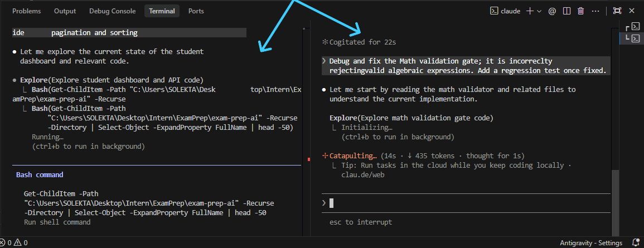Click the 'Get-ChildItem -Path' line under Bash command
Image resolution: width=644 pixels, height=248 pixels.
[61, 194]
